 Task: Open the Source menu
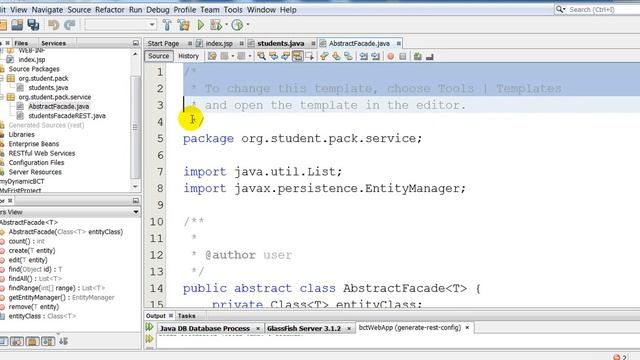point(79,9)
